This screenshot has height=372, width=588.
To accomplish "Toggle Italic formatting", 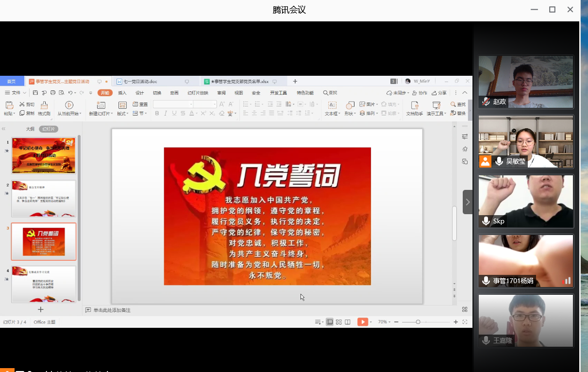I will 166,113.
